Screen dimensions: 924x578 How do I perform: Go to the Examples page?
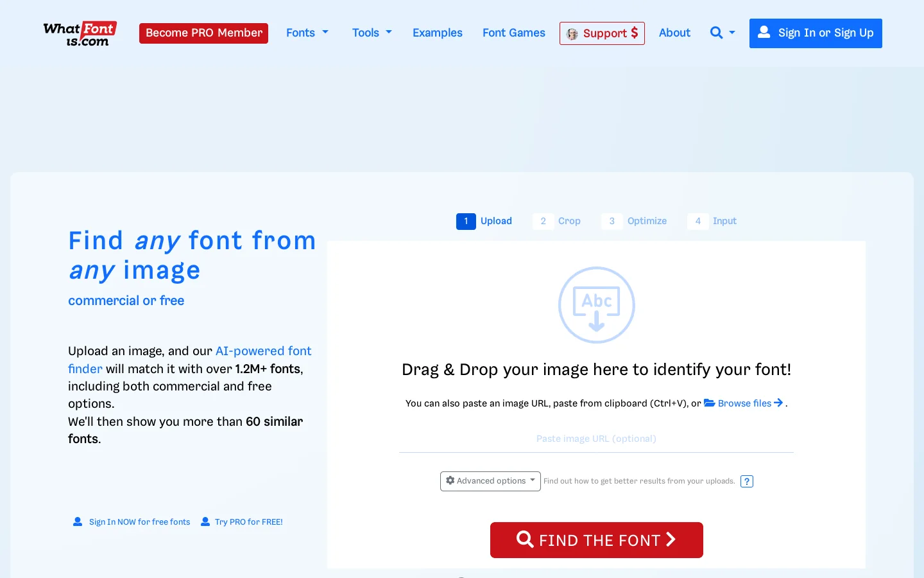click(x=438, y=33)
